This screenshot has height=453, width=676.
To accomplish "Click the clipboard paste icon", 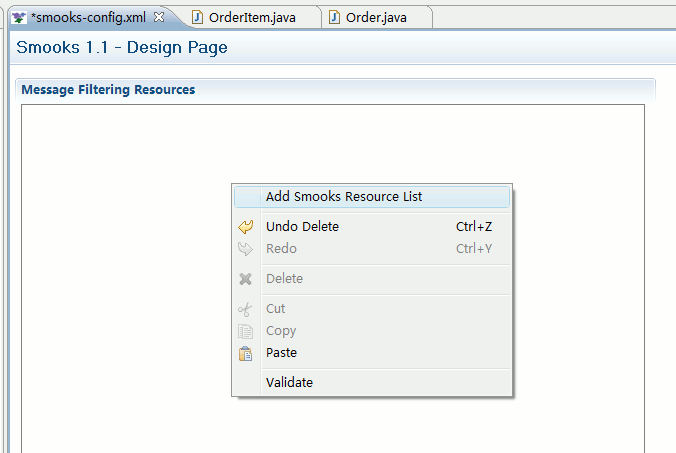I will [245, 353].
